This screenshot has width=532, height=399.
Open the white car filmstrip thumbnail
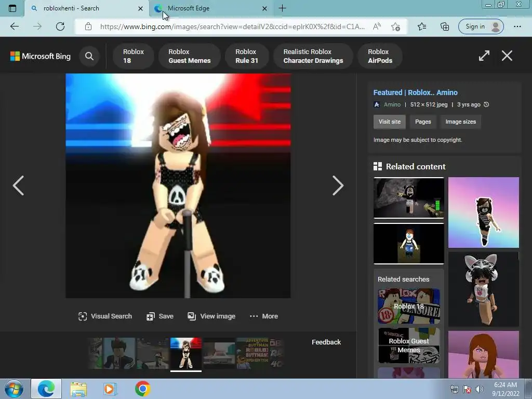click(x=219, y=353)
